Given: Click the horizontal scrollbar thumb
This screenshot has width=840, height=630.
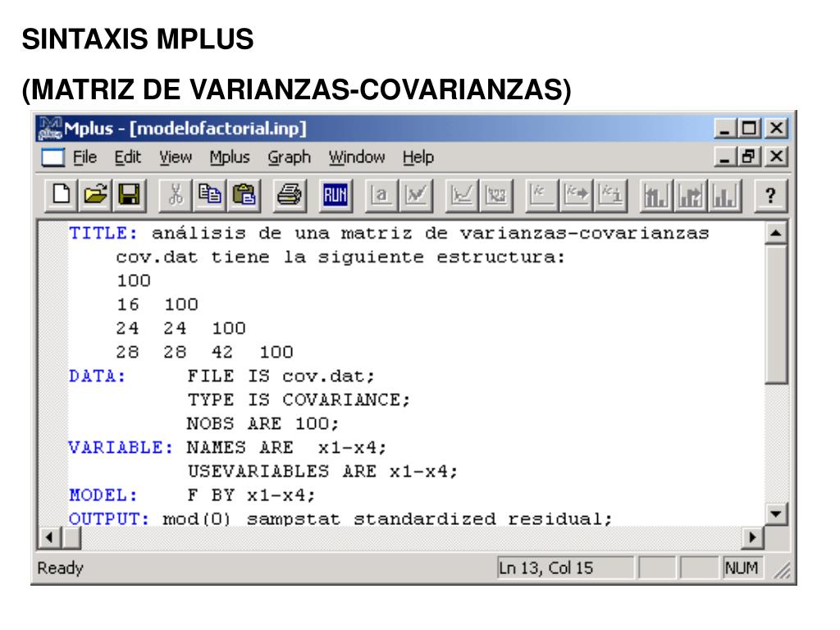Looking at the screenshot, I should (x=71, y=537).
